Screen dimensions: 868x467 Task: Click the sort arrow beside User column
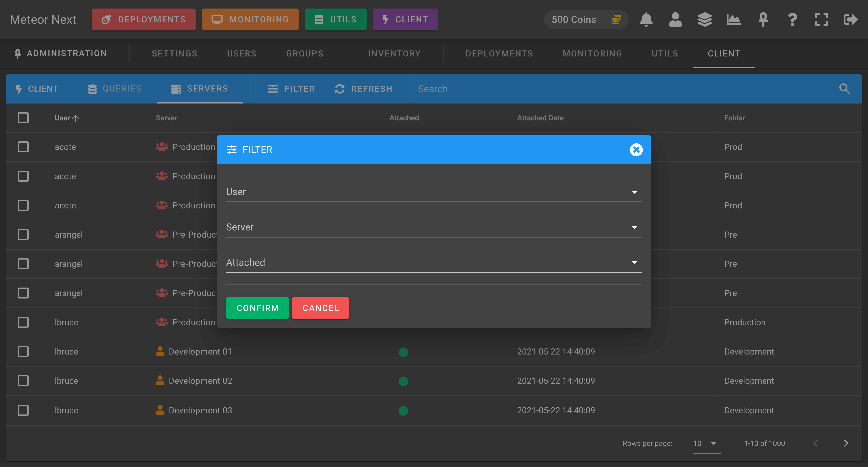(x=76, y=118)
